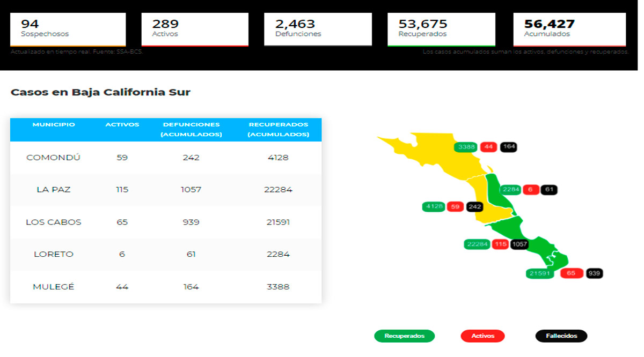This screenshot has height=357, width=644.
Task: Click the 53,675 Recuperados stat card
Action: (441, 29)
